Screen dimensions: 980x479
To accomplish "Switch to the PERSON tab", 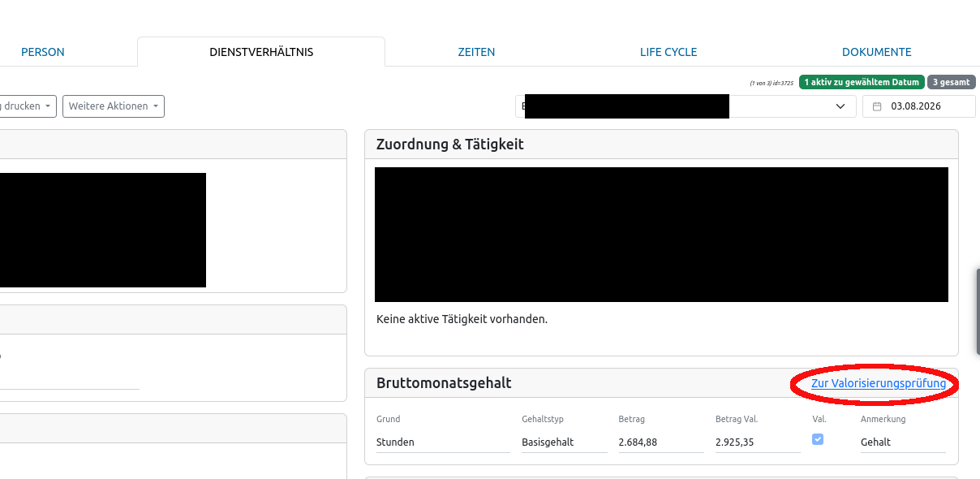I will pyautogui.click(x=43, y=52).
